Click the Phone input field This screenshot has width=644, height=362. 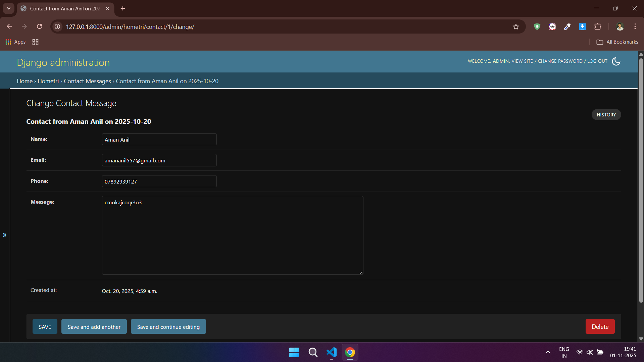(x=159, y=182)
